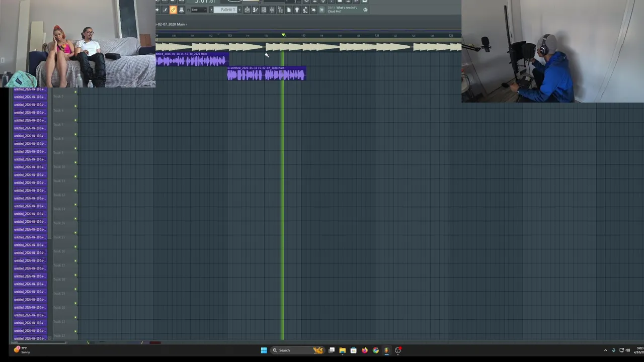Click the green playhead marker on ruler
This screenshot has width=644, height=362.
click(283, 35)
